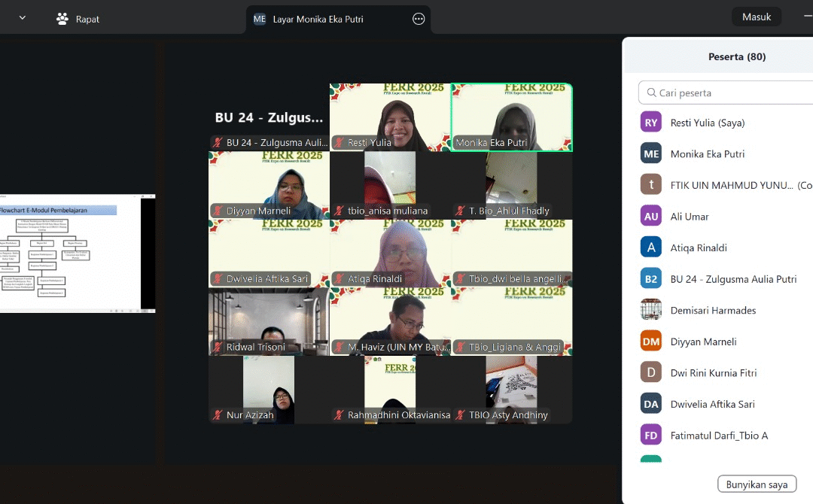Open more options for shared screen tab
Screen dimensions: 813x504
419,19
